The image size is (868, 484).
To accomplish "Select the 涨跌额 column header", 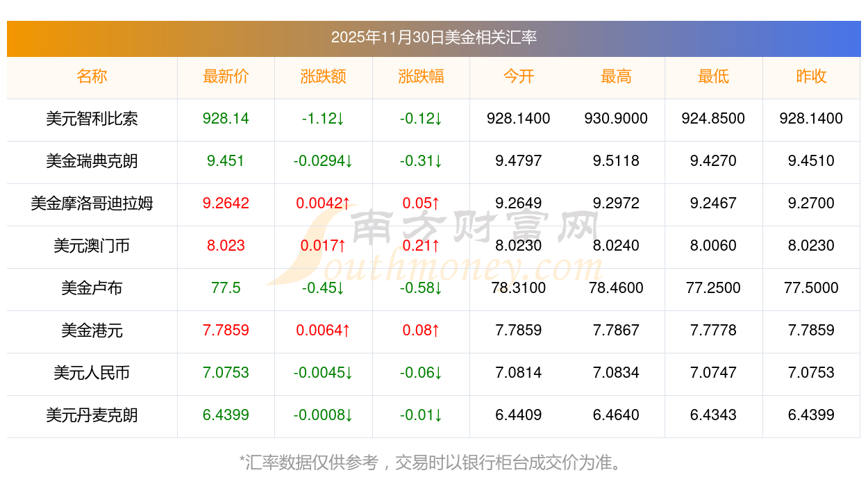I will point(324,76).
